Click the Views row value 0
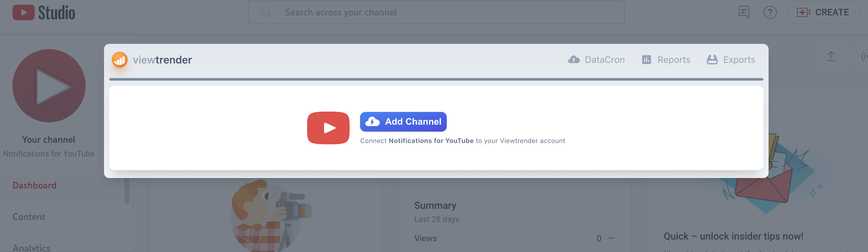 pyautogui.click(x=599, y=238)
